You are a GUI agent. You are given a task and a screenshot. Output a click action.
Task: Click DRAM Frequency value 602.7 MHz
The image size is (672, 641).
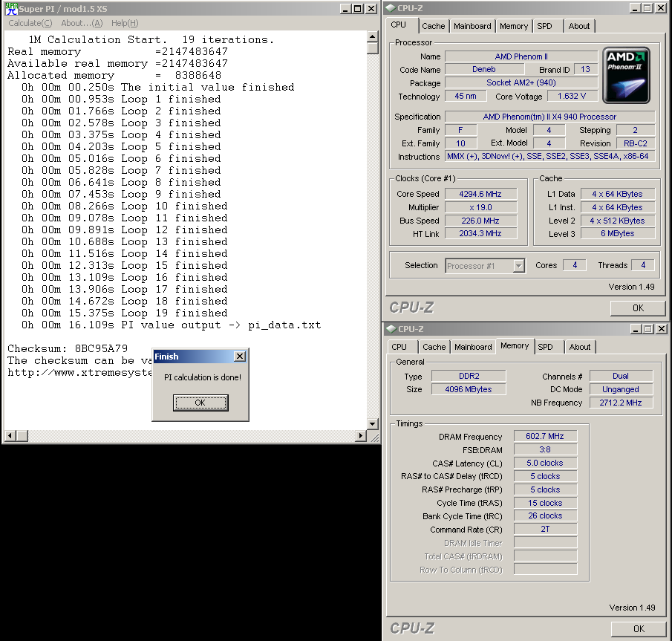(x=545, y=436)
